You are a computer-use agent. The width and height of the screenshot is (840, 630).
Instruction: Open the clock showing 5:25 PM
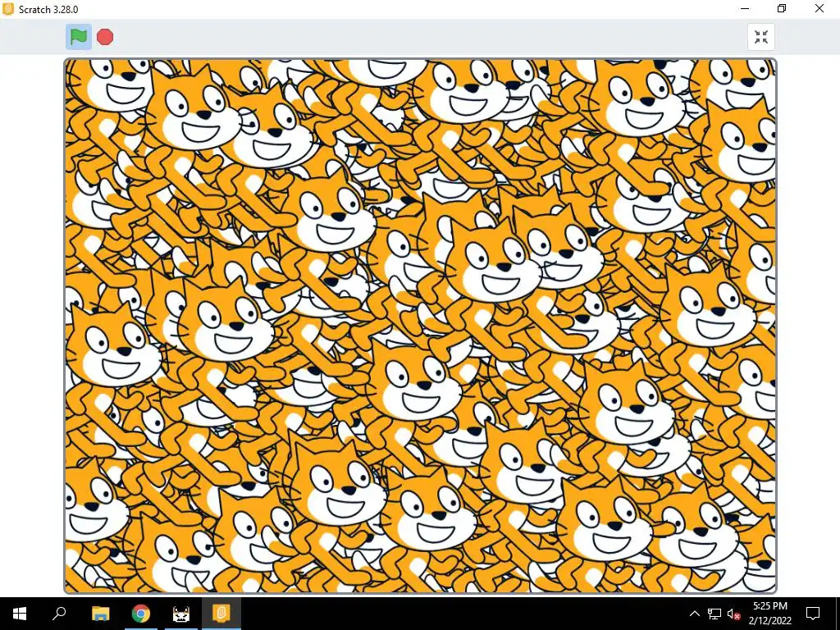769,614
